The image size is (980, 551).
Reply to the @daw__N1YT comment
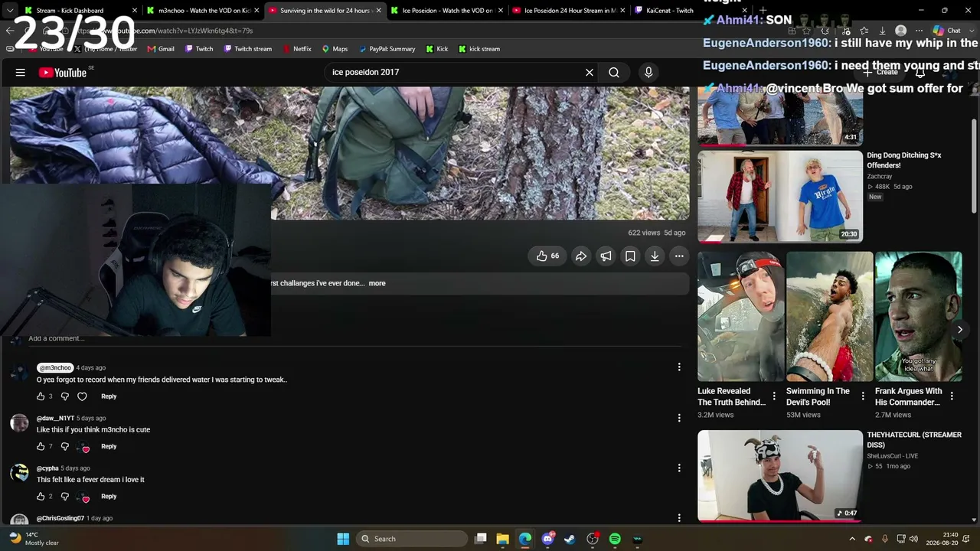pyautogui.click(x=109, y=446)
